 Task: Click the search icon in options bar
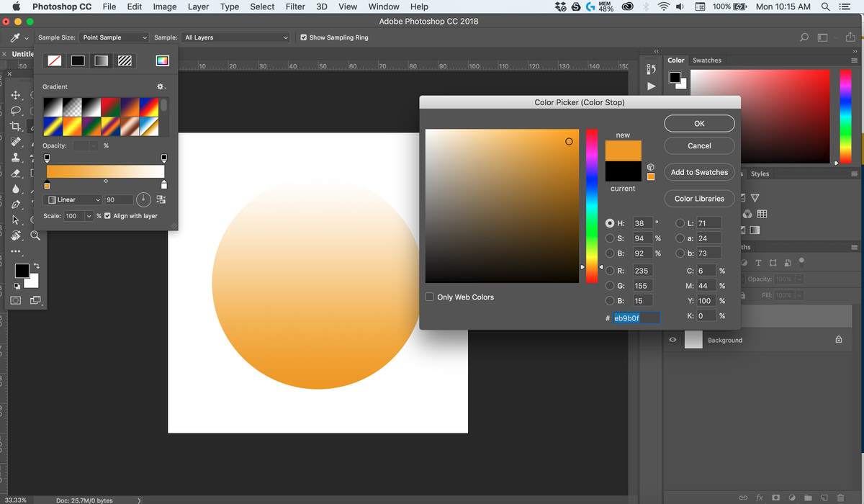pyautogui.click(x=804, y=37)
